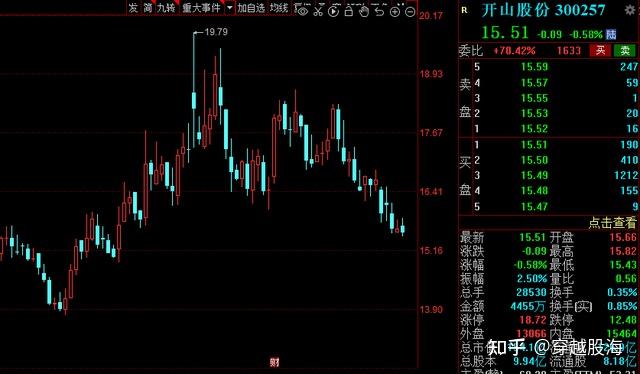The width and height of the screenshot is (640, 374).
Task: Select buy level 1 price 15.51
Action: click(534, 145)
